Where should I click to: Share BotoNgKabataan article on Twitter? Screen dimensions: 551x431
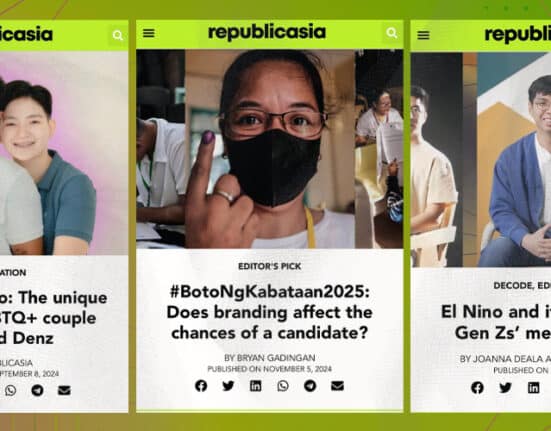(x=228, y=386)
